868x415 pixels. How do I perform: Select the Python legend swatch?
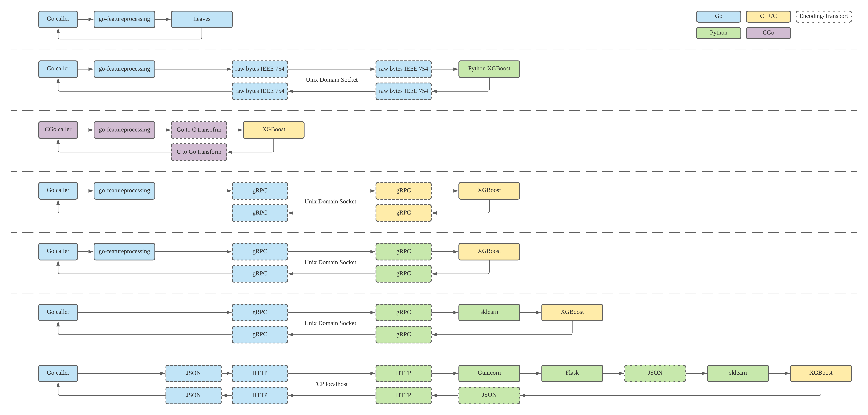tap(718, 33)
